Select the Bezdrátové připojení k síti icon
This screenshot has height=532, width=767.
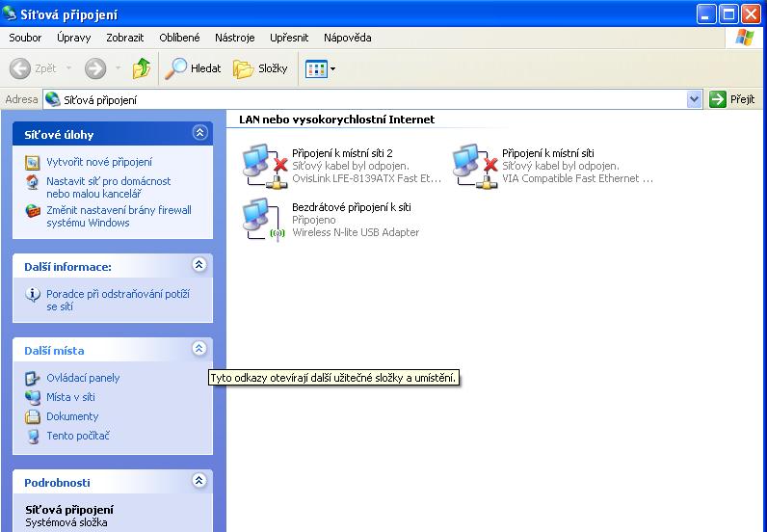264,220
